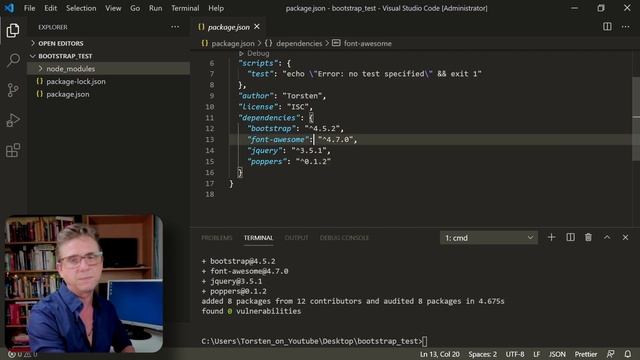Screen dimensions: 640x360
Task: Switch to the Problems panel tab
Action: coord(217,238)
